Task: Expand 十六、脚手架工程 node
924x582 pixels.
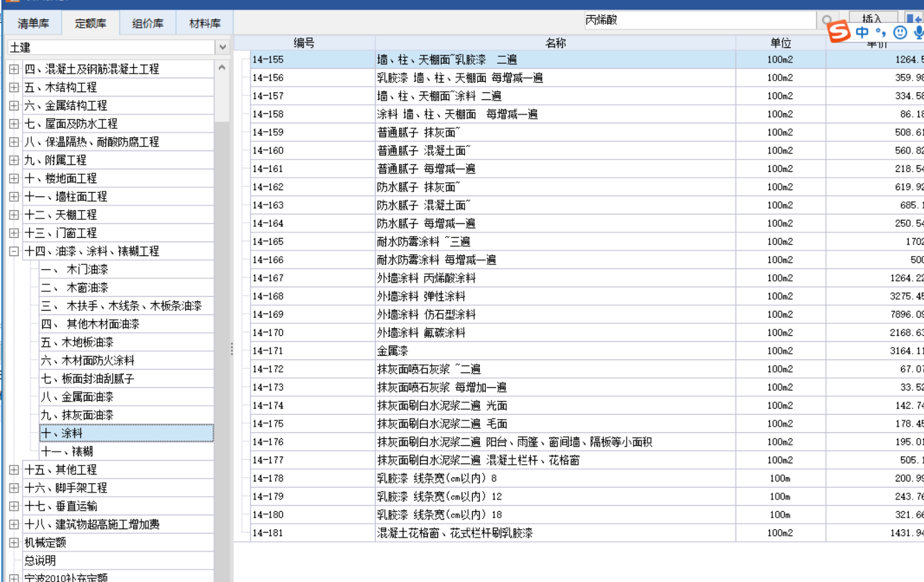Action: click(14, 488)
